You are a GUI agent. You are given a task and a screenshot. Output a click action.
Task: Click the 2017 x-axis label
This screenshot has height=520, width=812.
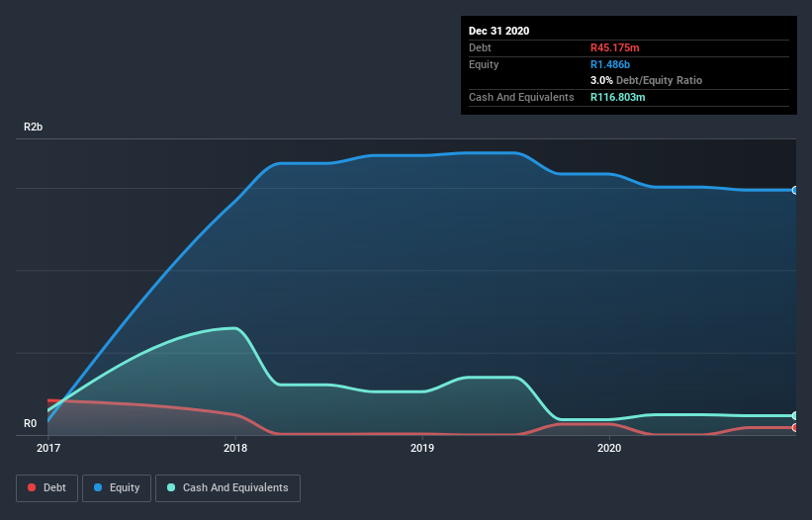coord(48,448)
